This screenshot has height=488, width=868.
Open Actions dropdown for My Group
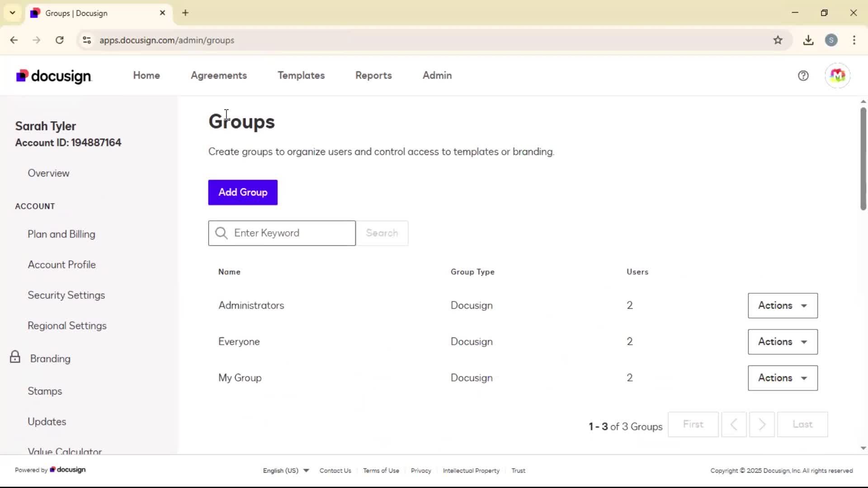coord(783,378)
